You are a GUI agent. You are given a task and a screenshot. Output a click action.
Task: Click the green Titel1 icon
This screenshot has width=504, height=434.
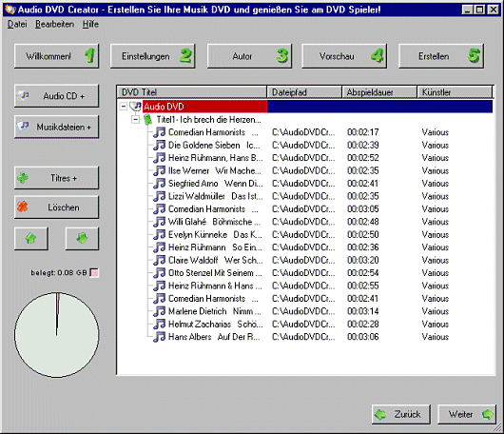coord(147,120)
